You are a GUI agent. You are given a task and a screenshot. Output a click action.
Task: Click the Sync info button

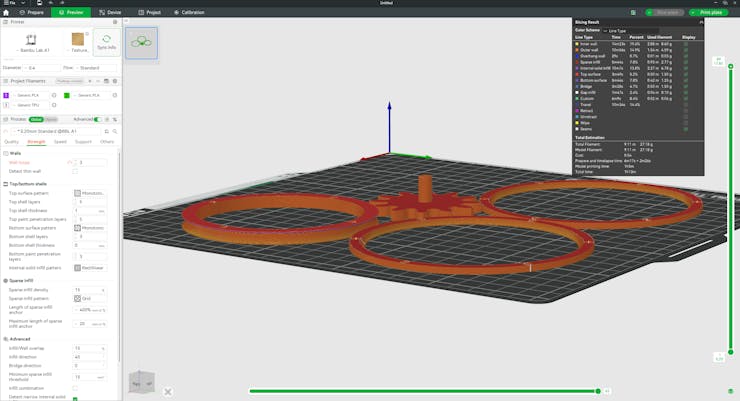click(x=107, y=42)
